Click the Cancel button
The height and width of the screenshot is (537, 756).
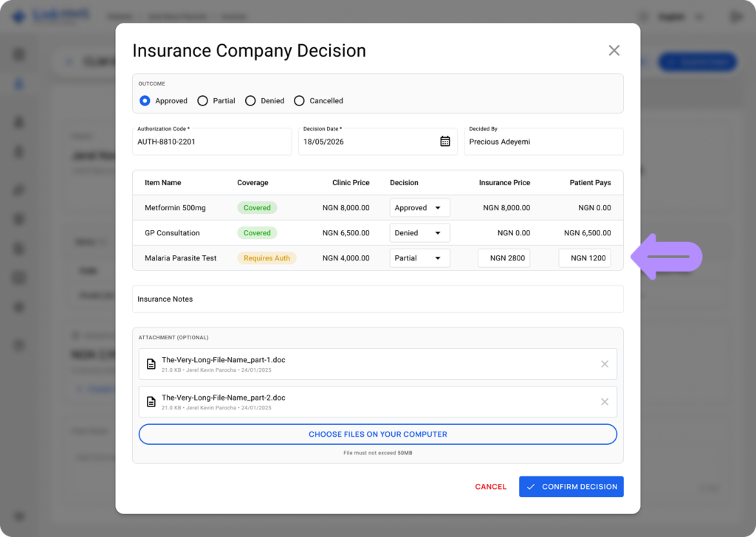[x=490, y=486]
